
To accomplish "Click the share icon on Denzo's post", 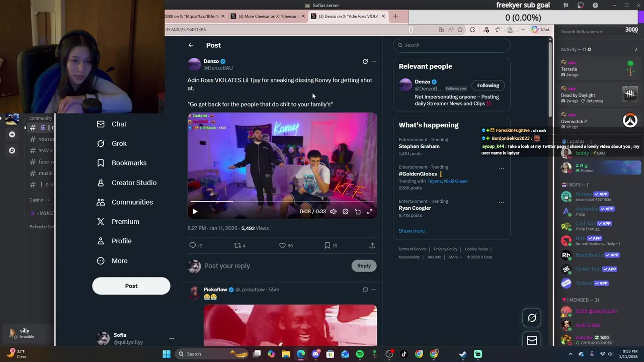I will 372,245.
